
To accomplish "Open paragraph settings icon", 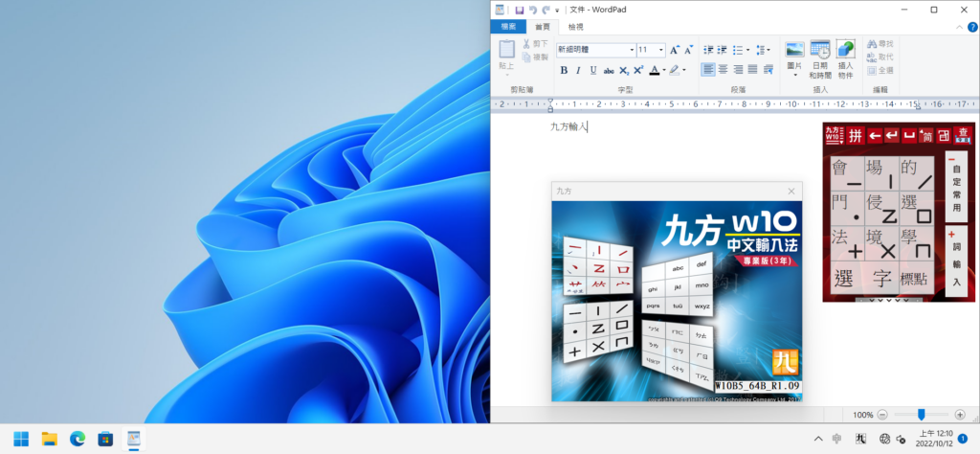I will (768, 69).
